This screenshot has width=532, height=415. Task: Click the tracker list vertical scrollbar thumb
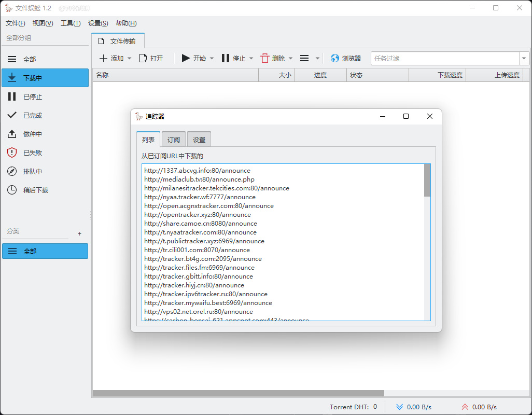coord(427,180)
